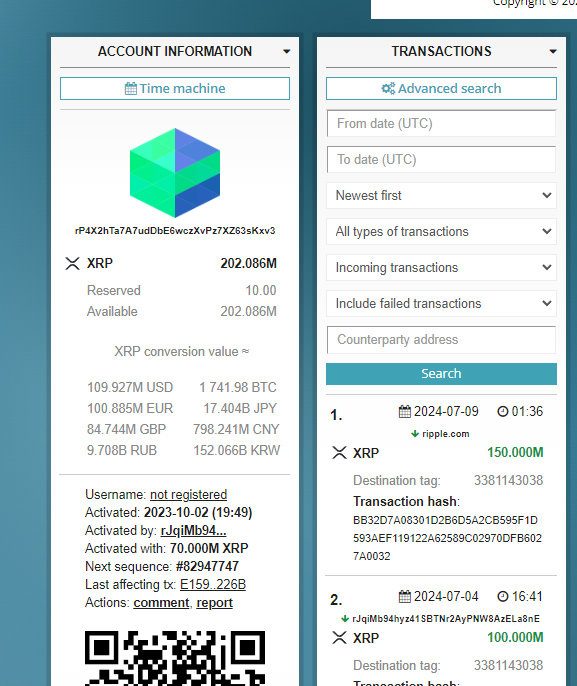Screen dimensions: 577x686
Task: Click destination tag 3381143038 in transaction 2
Action: pos(508,665)
